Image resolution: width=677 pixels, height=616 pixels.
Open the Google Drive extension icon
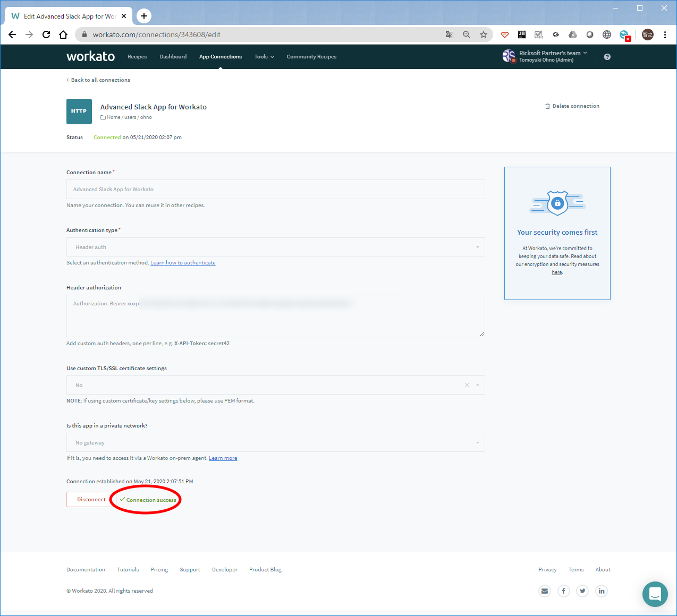point(573,35)
